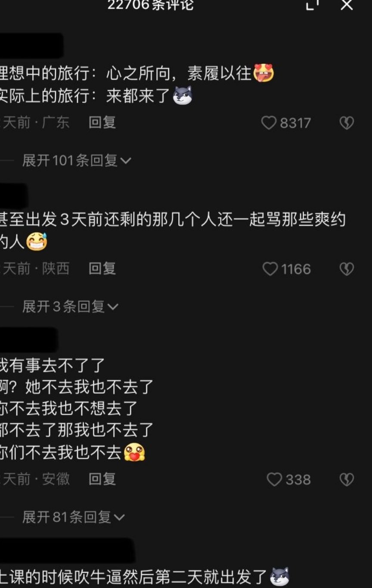This screenshot has height=588, width=372.
Task: Like the comment with 8317 likes
Action: pyautogui.click(x=285, y=123)
